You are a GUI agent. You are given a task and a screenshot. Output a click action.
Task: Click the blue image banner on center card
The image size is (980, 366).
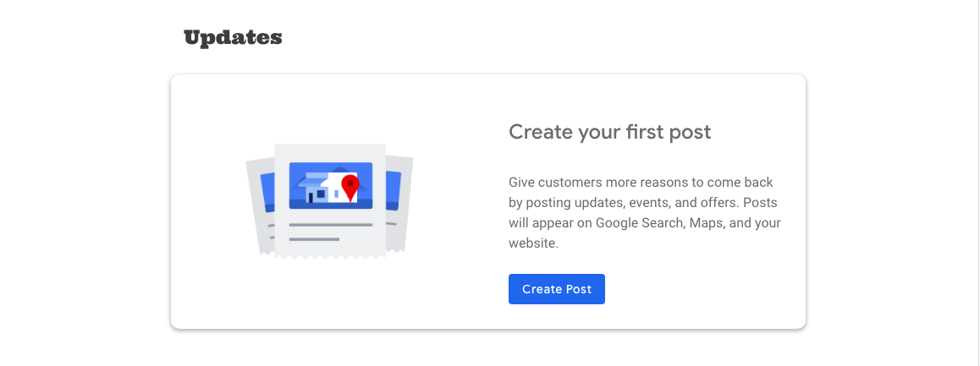coord(331,185)
